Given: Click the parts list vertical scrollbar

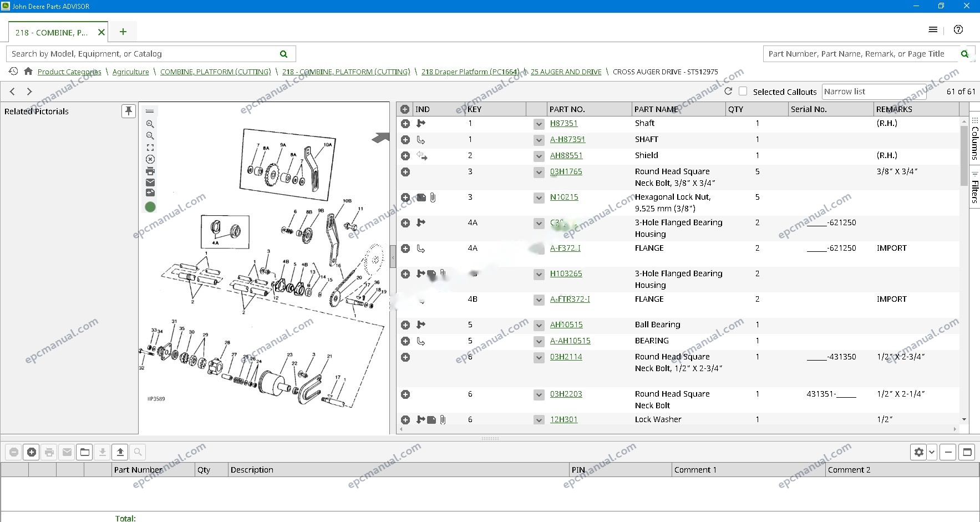Looking at the screenshot, I should pyautogui.click(x=964, y=271).
